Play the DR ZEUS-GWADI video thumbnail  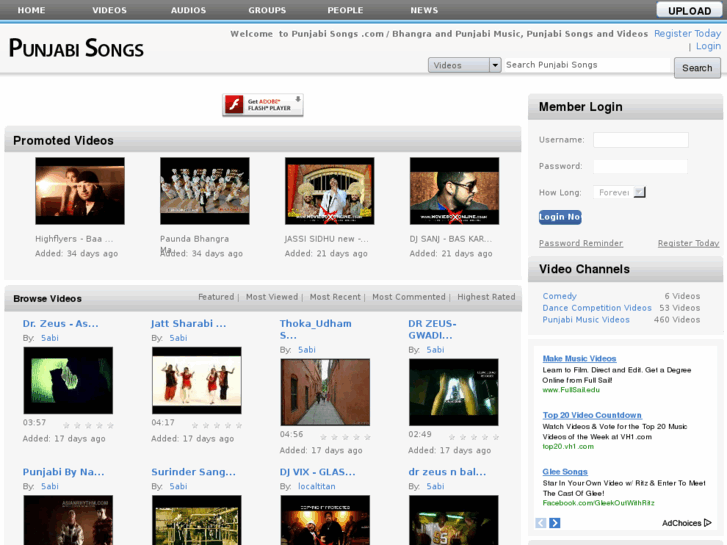point(453,392)
